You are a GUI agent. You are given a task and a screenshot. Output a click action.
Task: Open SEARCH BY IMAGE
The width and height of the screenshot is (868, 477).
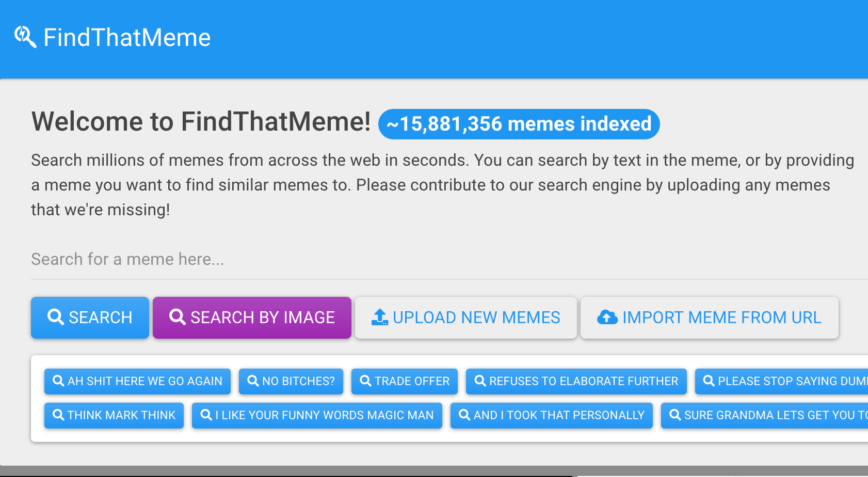click(252, 317)
